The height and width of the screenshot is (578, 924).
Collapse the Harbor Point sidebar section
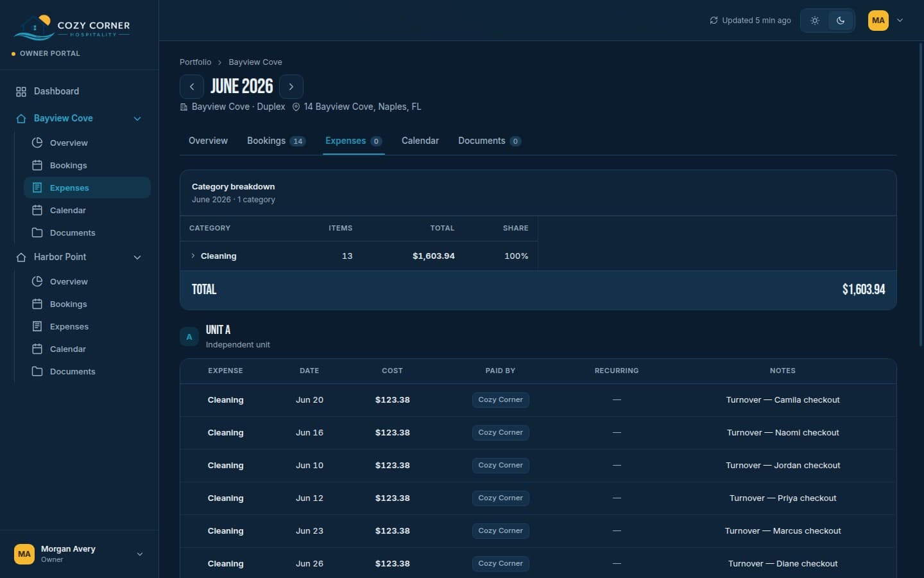pyautogui.click(x=137, y=258)
